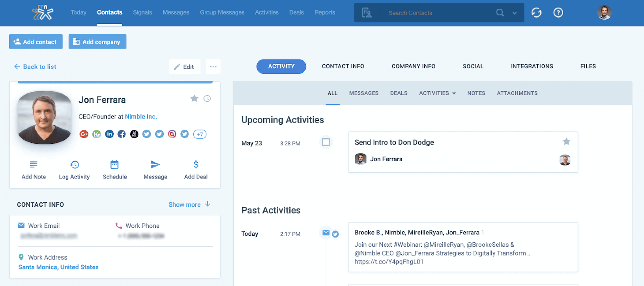The height and width of the screenshot is (286, 644).
Task: Open the user avatar menu at top right
Action: pos(604,13)
